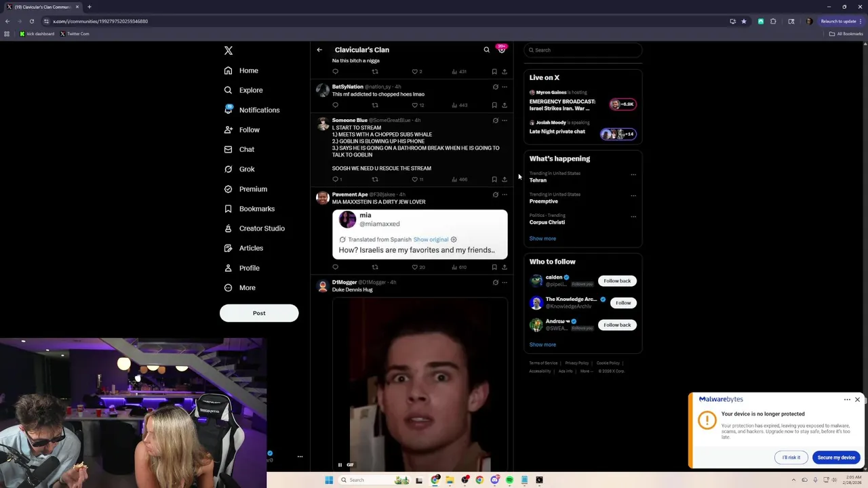The image size is (868, 488).
Task: Open the Duke Dennis Hug GIF
Action: (x=420, y=384)
